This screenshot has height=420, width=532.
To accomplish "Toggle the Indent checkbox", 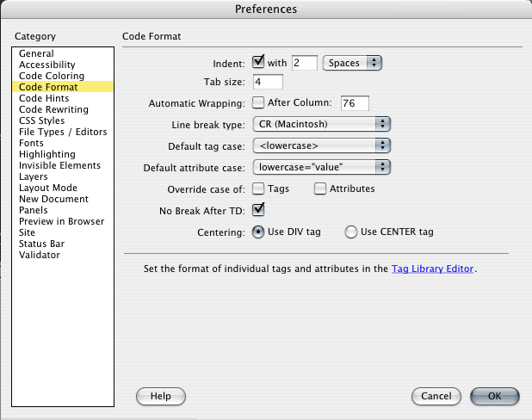I will tap(258, 62).
